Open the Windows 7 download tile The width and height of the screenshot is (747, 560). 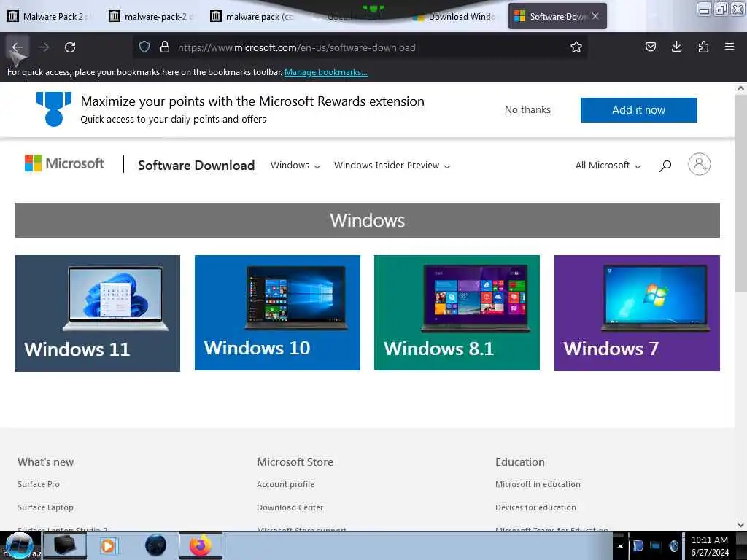637,313
